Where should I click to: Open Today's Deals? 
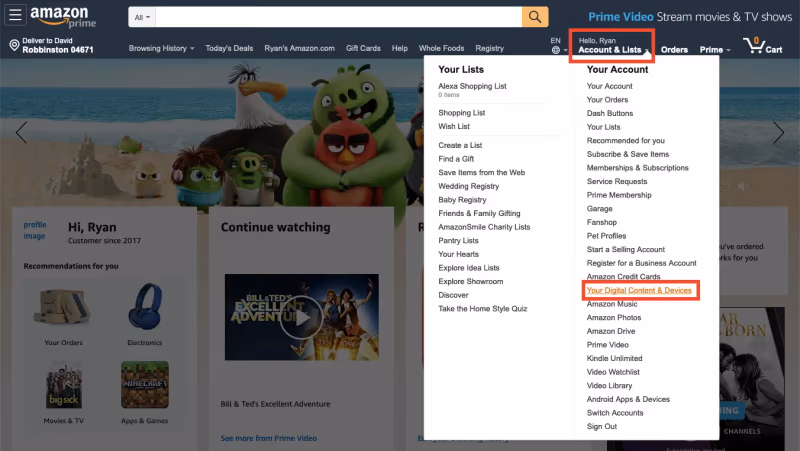[x=229, y=48]
